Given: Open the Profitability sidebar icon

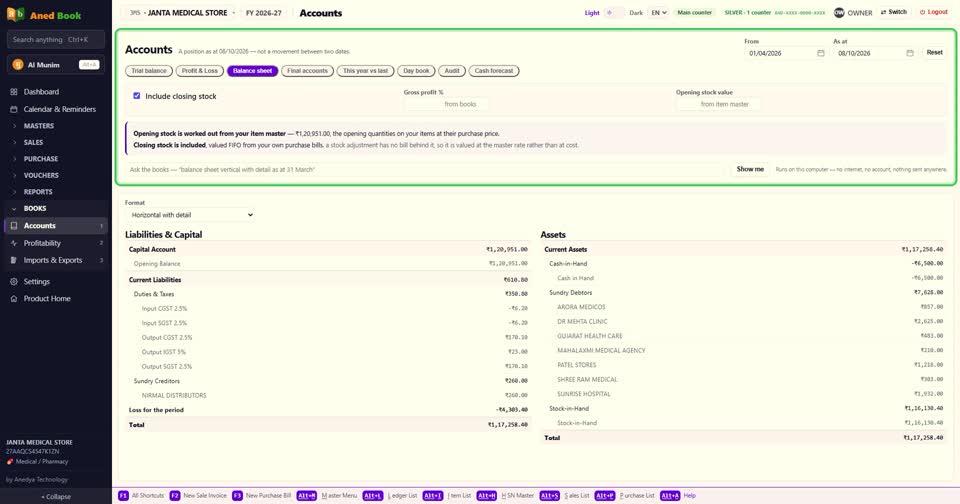Looking at the screenshot, I should pyautogui.click(x=13, y=243).
